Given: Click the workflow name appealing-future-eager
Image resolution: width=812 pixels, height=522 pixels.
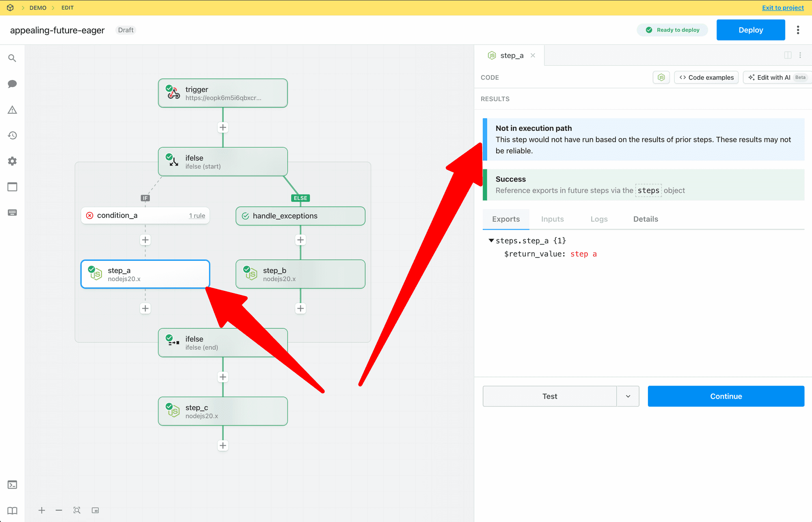Looking at the screenshot, I should (57, 30).
